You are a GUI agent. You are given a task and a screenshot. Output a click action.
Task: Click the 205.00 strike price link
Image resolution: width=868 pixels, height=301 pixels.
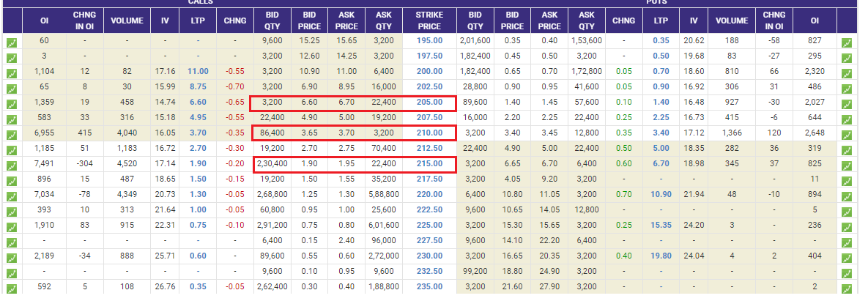coord(429,104)
